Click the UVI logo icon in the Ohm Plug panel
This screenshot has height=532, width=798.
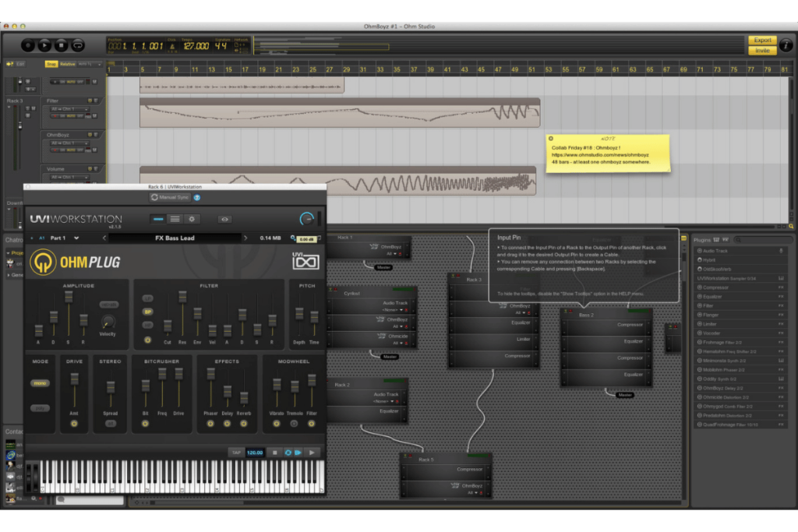305,261
